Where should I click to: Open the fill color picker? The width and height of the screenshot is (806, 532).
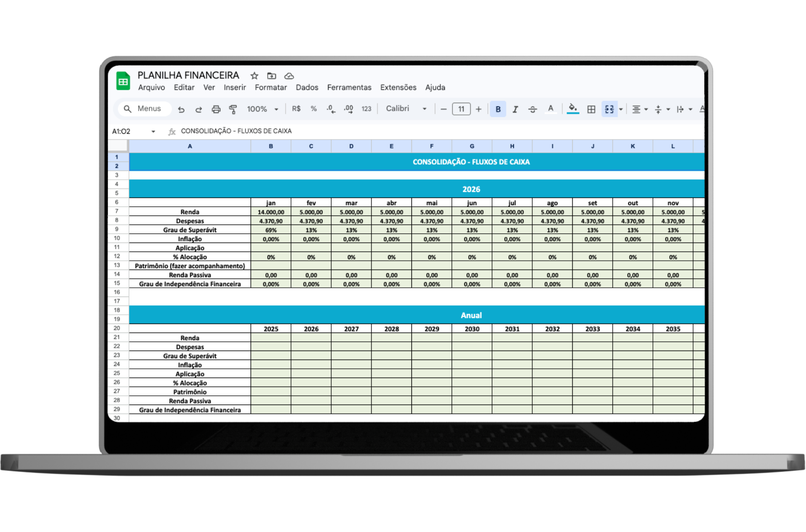(x=573, y=109)
